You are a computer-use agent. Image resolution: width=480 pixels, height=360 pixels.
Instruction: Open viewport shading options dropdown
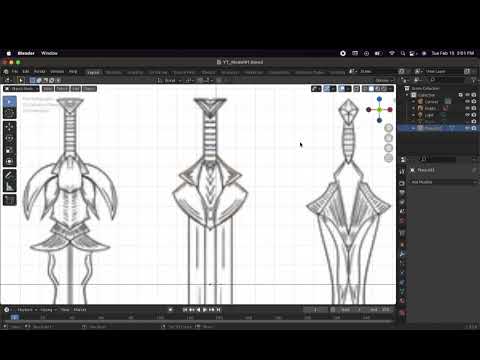click(391, 89)
